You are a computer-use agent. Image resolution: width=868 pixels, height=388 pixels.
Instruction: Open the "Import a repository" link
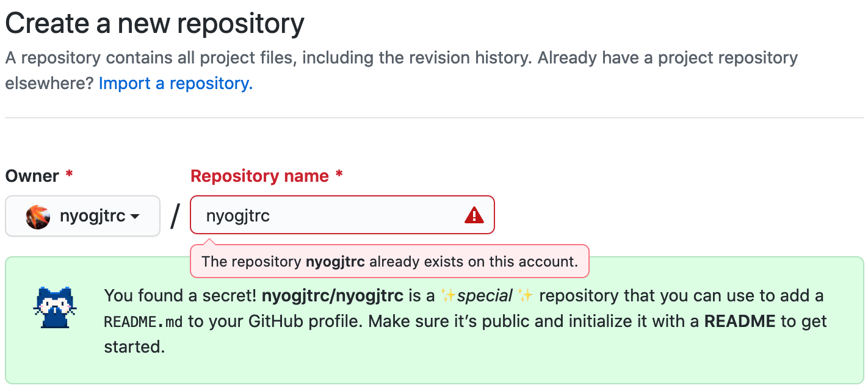point(176,84)
